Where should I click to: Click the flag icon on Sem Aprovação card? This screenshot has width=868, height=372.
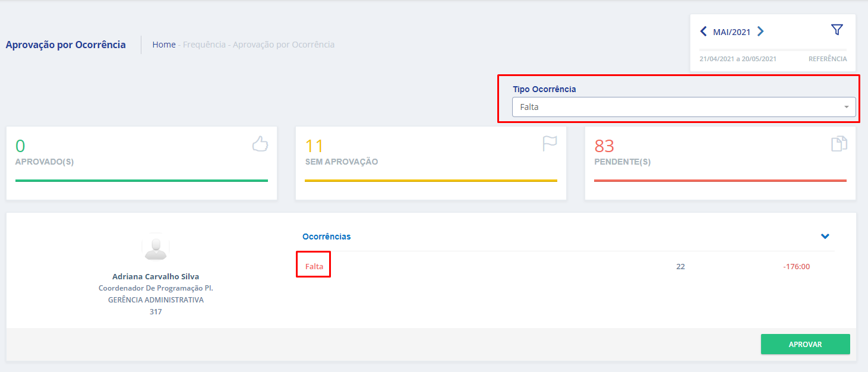[x=550, y=144]
